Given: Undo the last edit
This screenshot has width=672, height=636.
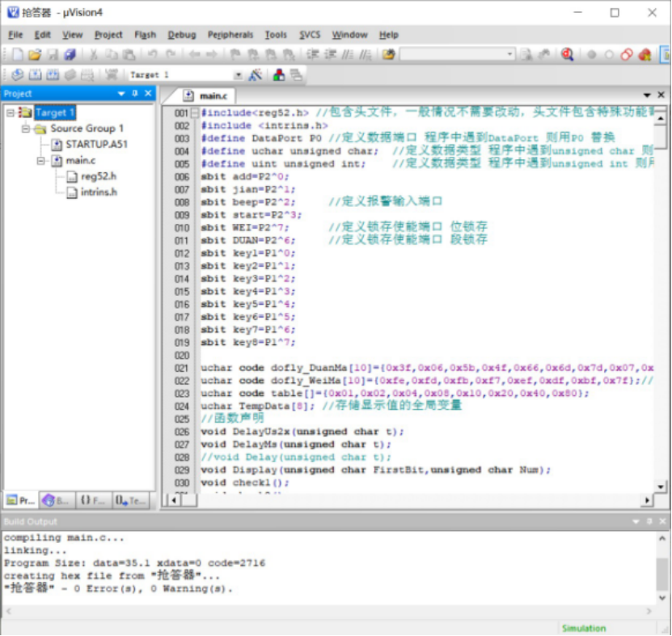Looking at the screenshot, I should click(152, 54).
